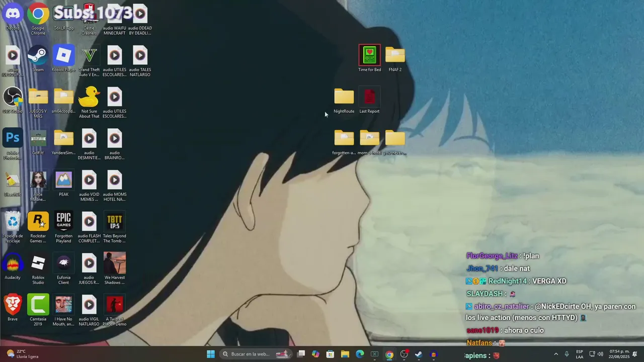Image resolution: width=644 pixels, height=362 pixels.
Task: Open Microsoft Store from taskbar
Action: [330, 354]
